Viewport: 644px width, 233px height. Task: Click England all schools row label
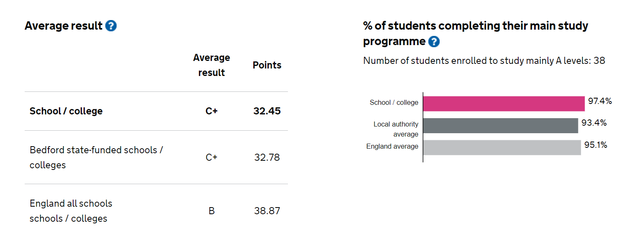click(71, 211)
